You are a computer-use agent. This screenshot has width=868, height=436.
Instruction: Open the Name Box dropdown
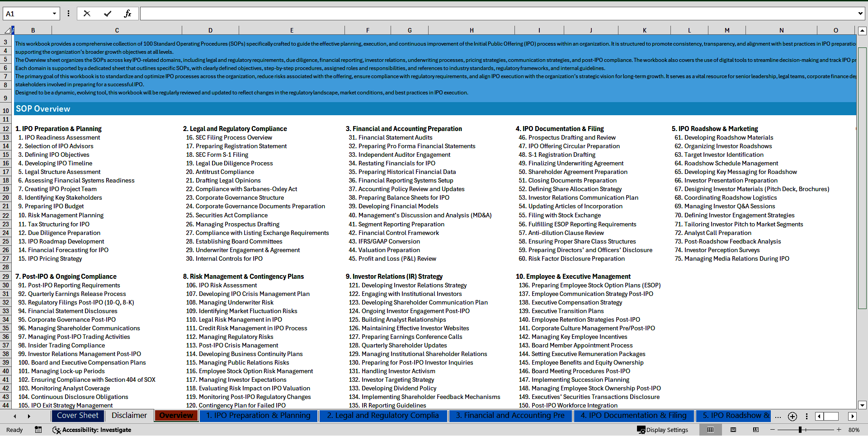(x=54, y=14)
